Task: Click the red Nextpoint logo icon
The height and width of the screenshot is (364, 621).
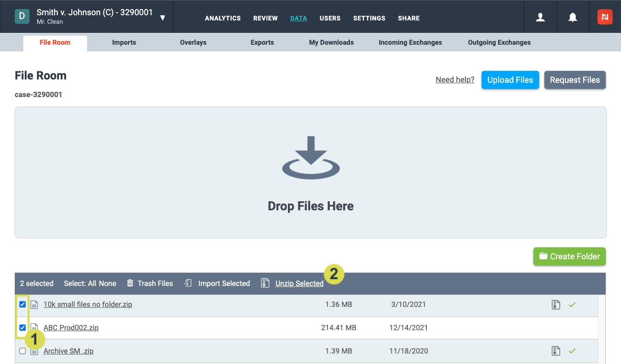Action: point(605,17)
